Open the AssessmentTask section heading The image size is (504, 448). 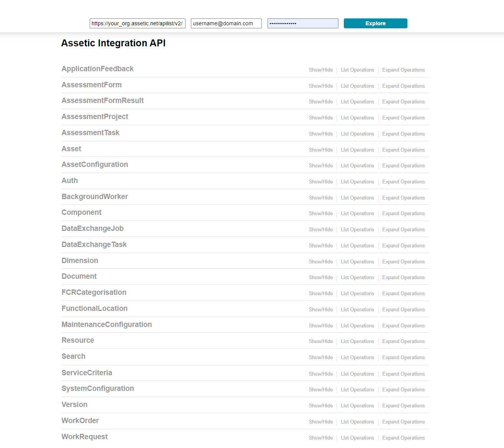pyautogui.click(x=90, y=133)
